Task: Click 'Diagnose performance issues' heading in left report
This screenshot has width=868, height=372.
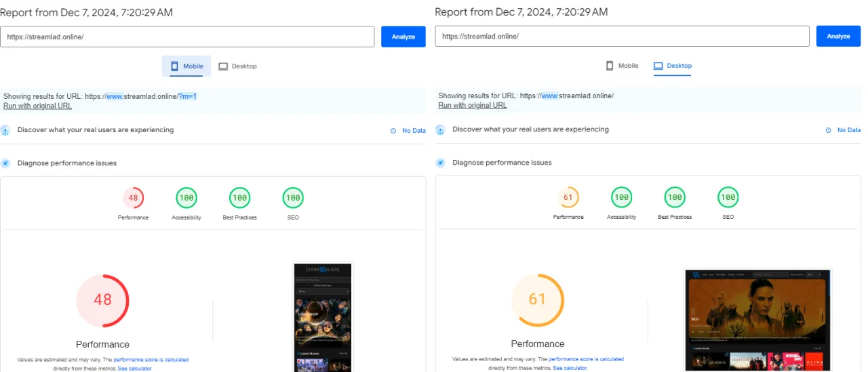Action: (67, 163)
